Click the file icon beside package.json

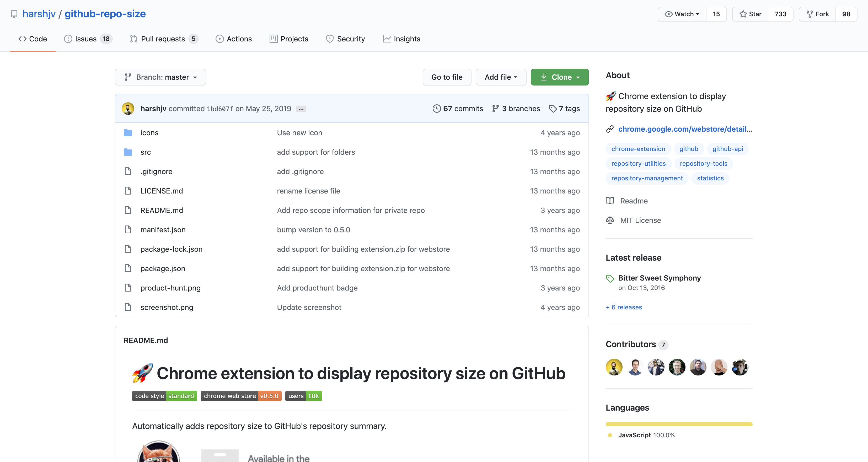tap(128, 268)
